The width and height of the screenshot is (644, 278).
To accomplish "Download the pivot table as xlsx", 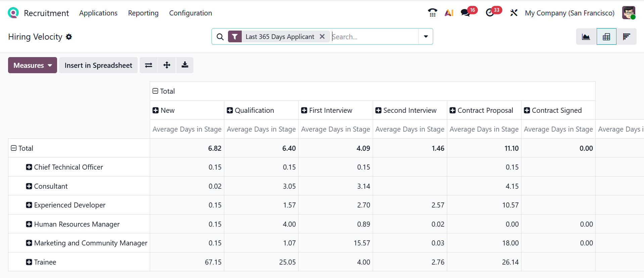I will pos(185,65).
